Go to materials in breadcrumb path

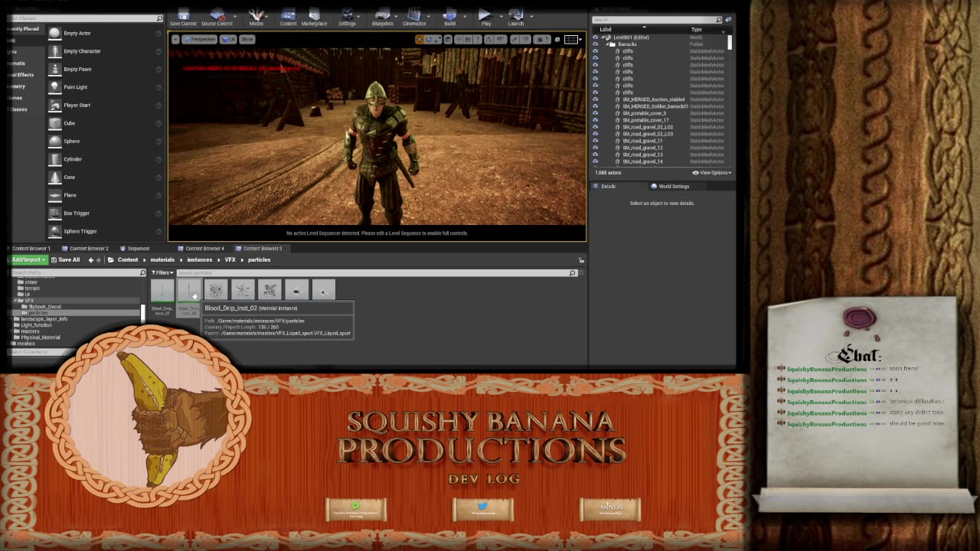pos(162,260)
